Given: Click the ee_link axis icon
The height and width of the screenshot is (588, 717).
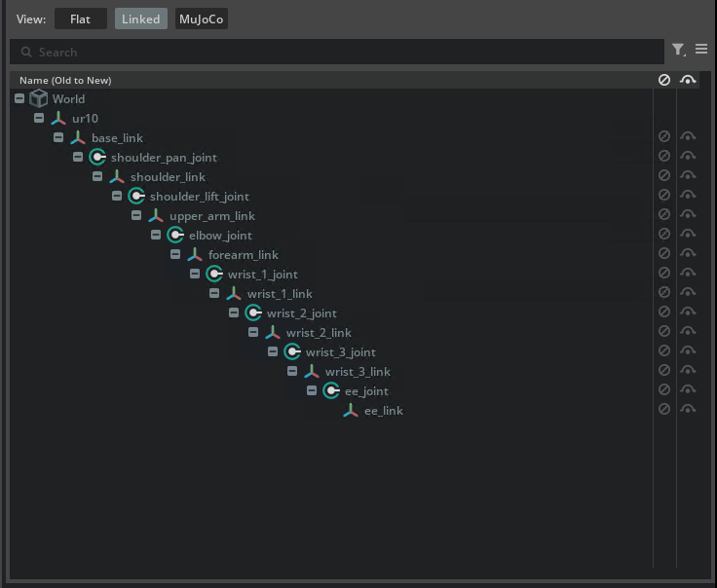Looking at the screenshot, I should pos(351,410).
